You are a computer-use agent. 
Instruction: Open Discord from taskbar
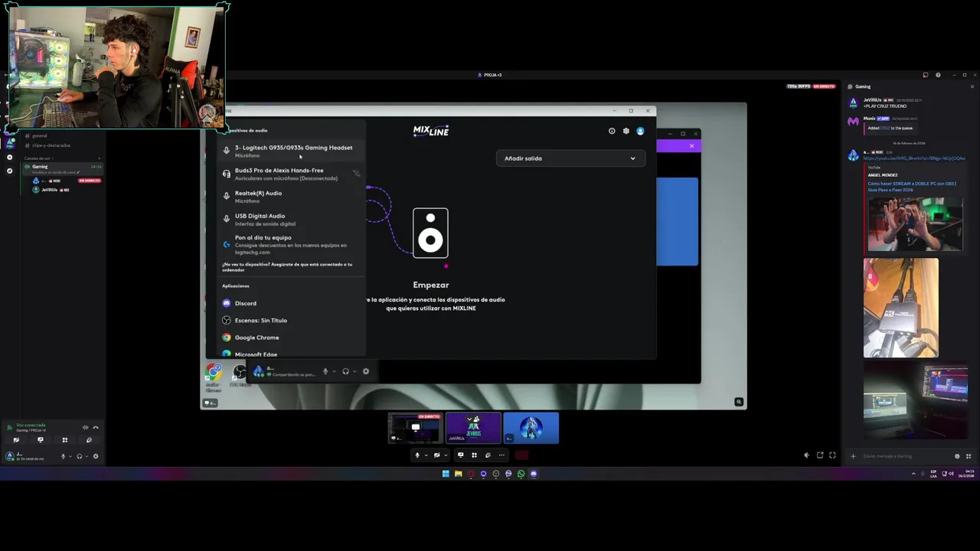pos(534,474)
